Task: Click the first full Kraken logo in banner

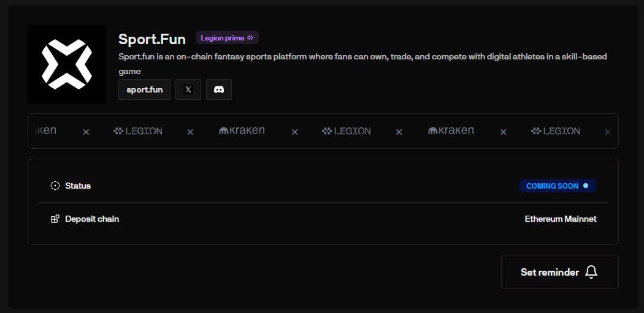Action: 242,130
